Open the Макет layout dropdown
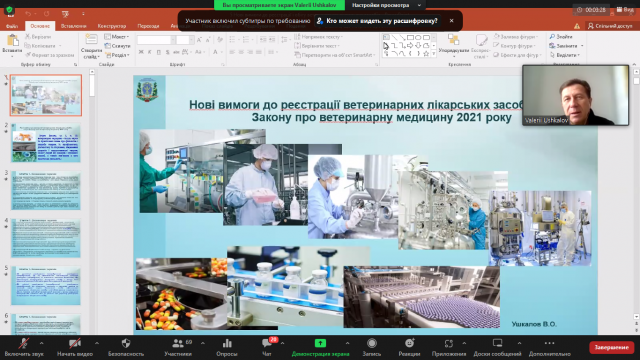 pos(117,37)
